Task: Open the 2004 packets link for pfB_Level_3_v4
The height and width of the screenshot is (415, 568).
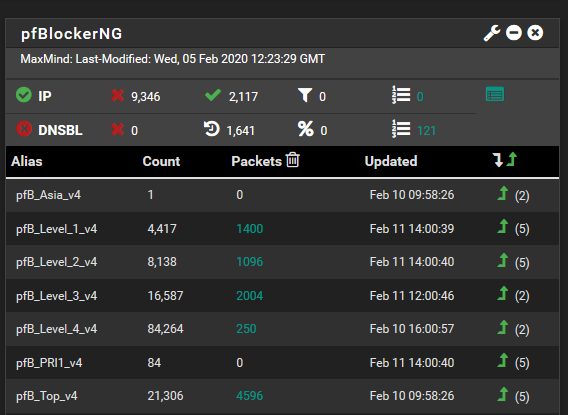Action: pyautogui.click(x=250, y=296)
